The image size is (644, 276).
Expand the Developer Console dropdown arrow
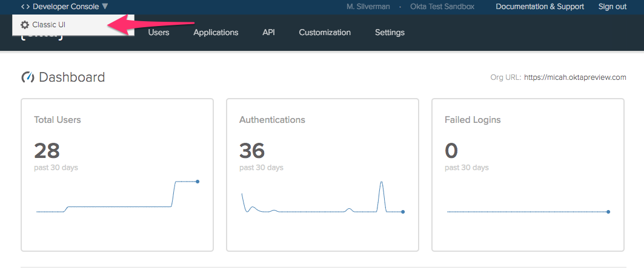[105, 7]
